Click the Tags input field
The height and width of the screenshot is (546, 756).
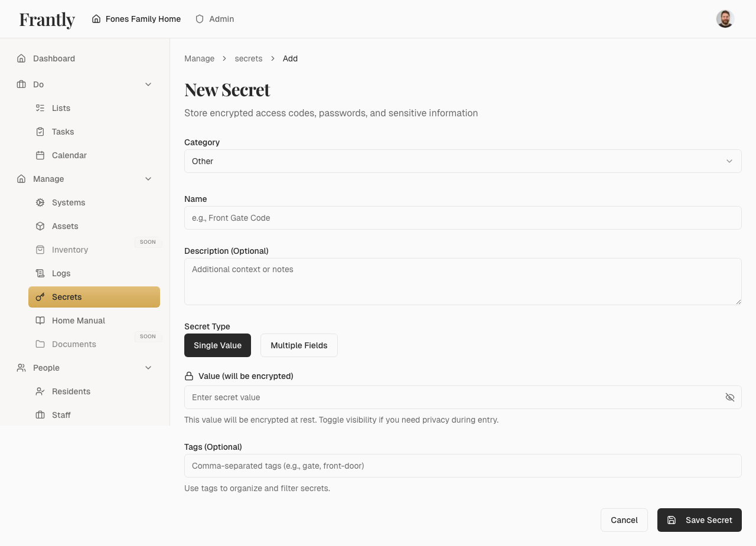(x=462, y=465)
